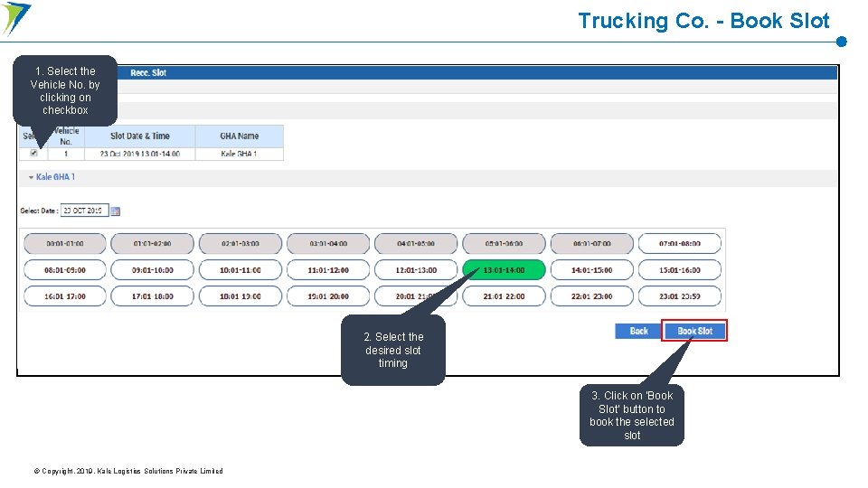Click the Select Date input field
Viewport: 868px width, 488px height.
[84, 211]
